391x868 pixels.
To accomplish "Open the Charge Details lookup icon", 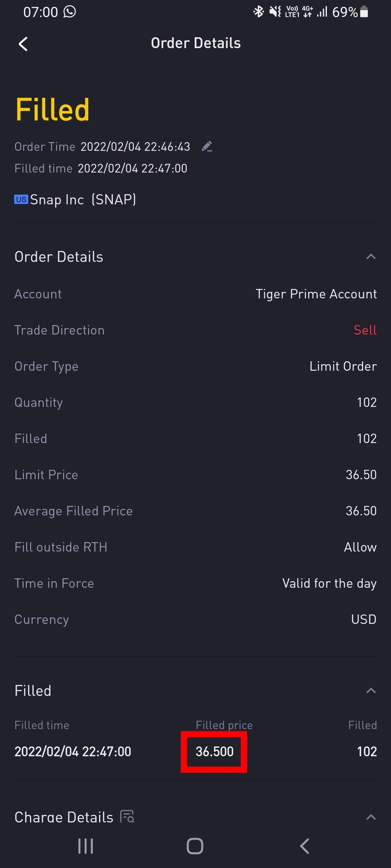I will pos(127,816).
